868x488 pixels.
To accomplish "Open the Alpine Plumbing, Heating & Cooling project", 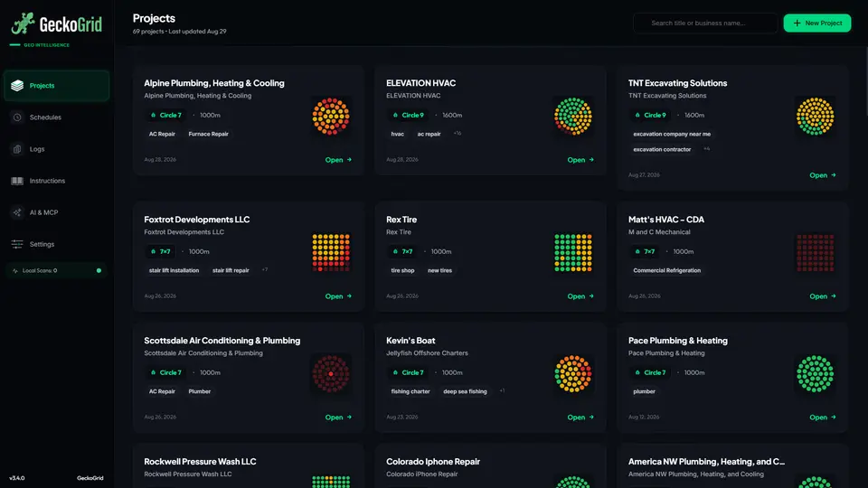I will coord(338,160).
